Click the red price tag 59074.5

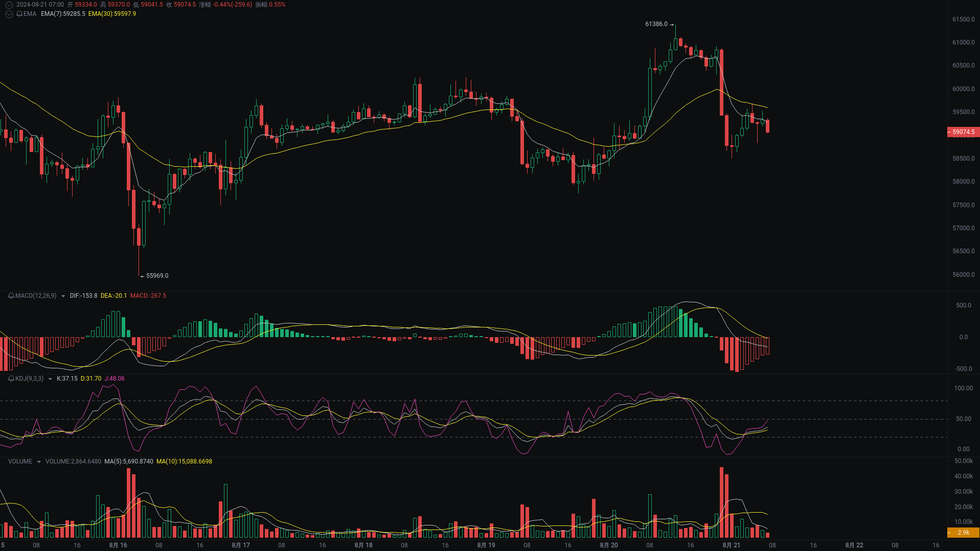(963, 132)
